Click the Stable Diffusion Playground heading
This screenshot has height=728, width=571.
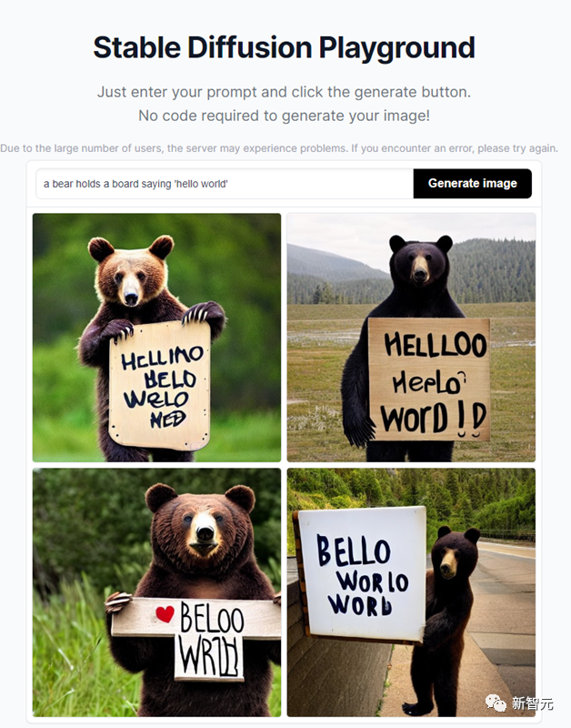coord(284,47)
